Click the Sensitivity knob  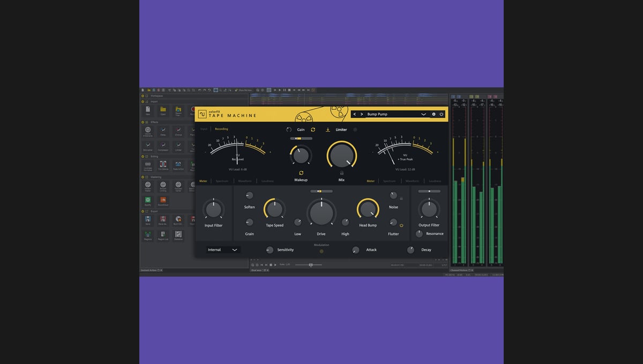tap(270, 250)
